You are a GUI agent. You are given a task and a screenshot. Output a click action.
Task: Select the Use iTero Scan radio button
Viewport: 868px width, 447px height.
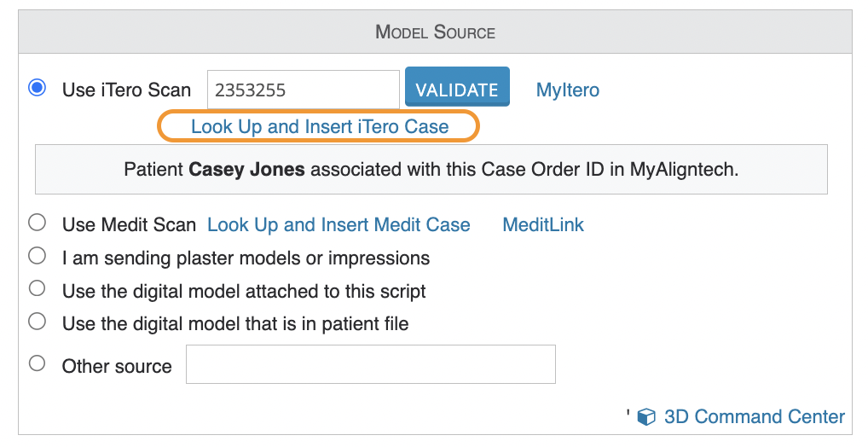coord(37,88)
